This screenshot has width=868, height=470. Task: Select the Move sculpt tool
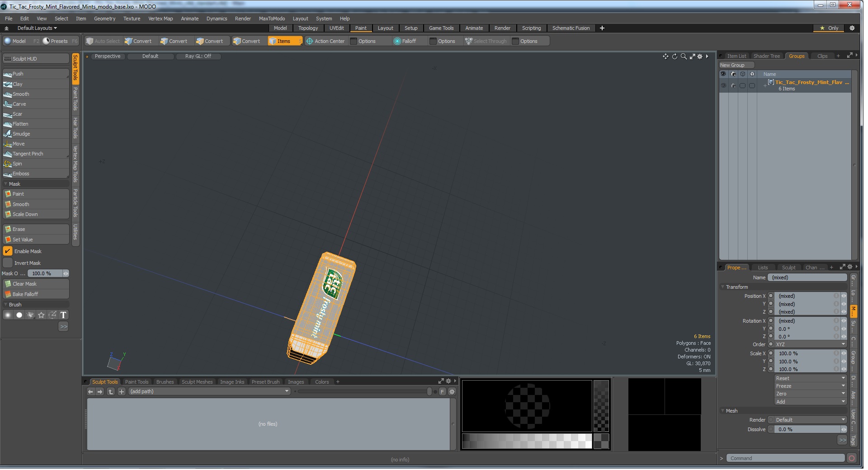pos(36,144)
